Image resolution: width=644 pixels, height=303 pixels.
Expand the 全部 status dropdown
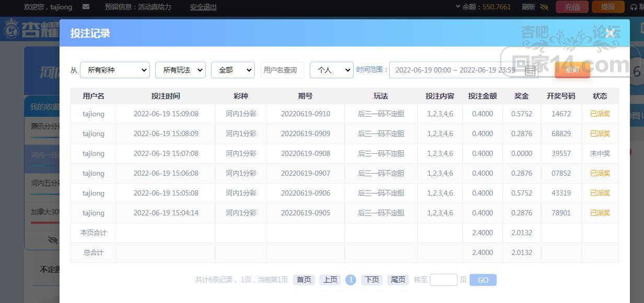[232, 70]
